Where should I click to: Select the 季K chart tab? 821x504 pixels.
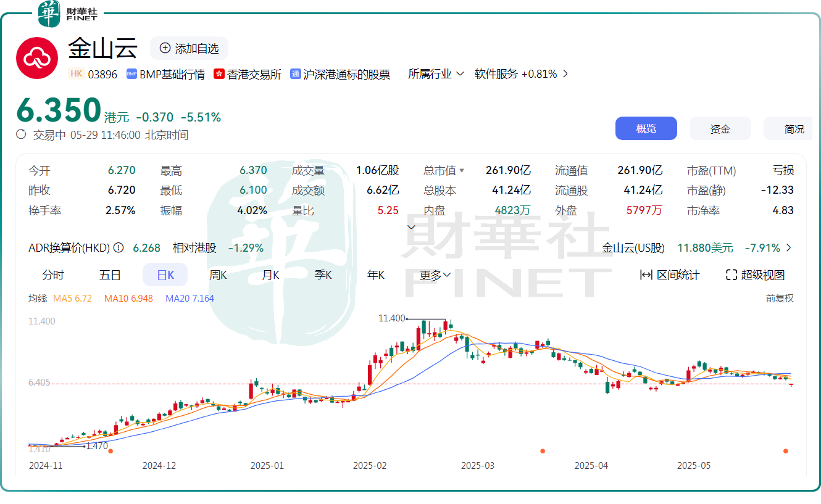323,275
